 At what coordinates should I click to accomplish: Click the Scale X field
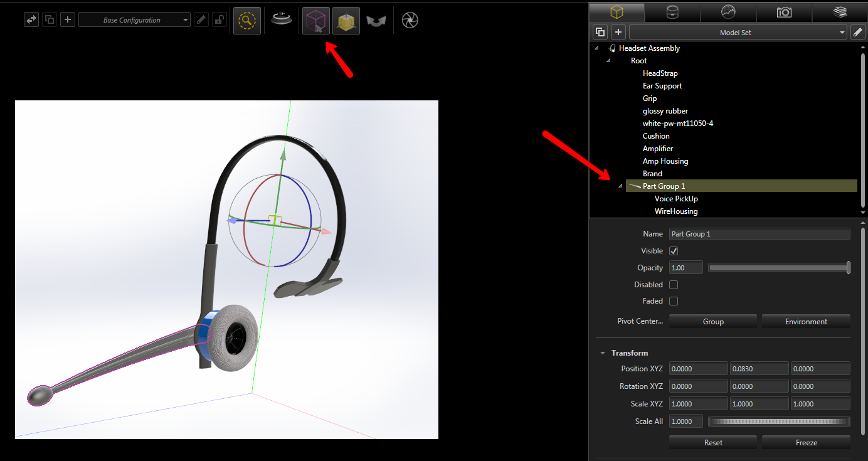(x=699, y=404)
